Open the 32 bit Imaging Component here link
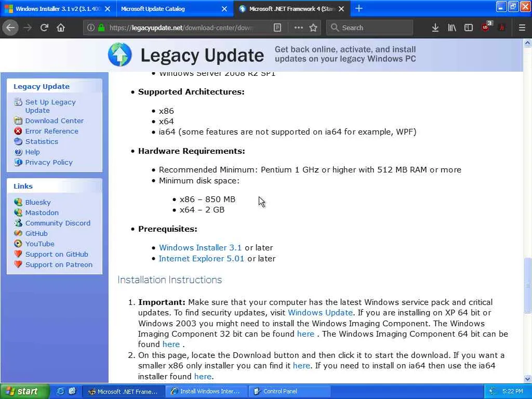532x399 pixels. 305,334
